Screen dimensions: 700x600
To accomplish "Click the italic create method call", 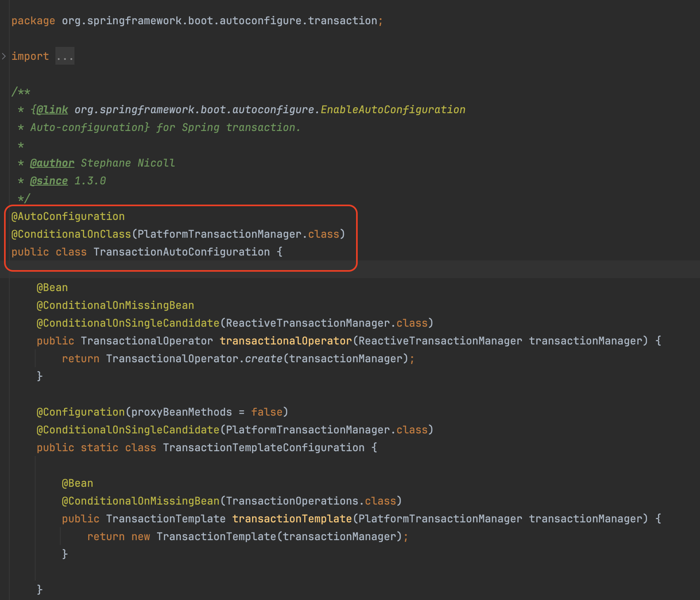I will tap(263, 359).
